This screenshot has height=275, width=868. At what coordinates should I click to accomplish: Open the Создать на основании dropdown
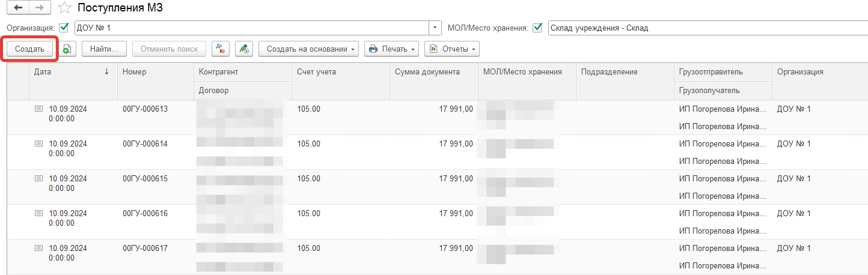point(308,49)
